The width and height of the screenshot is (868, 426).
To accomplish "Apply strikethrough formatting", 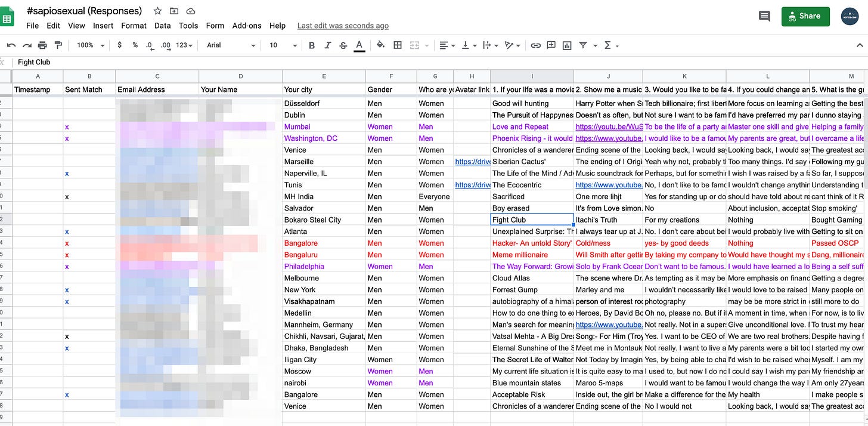I will [342, 45].
